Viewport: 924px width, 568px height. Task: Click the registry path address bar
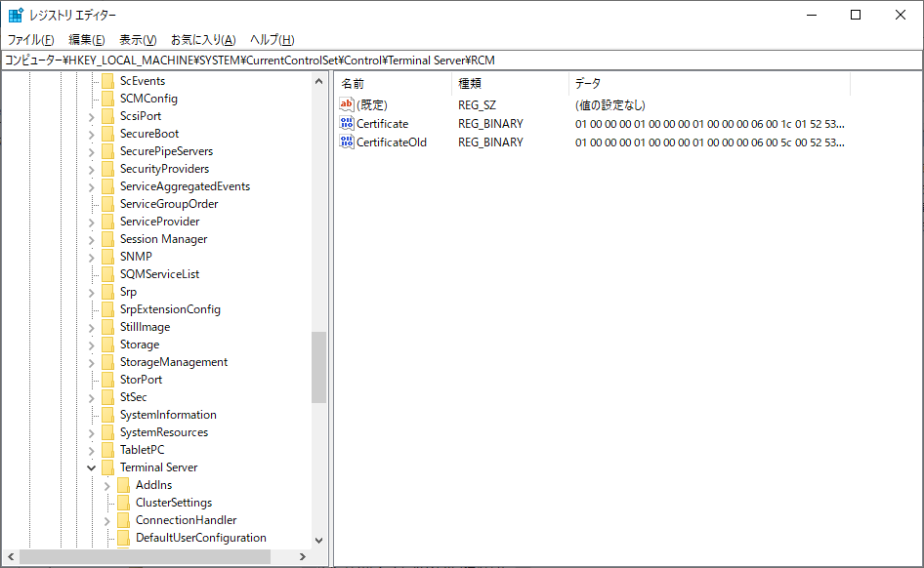click(x=462, y=61)
